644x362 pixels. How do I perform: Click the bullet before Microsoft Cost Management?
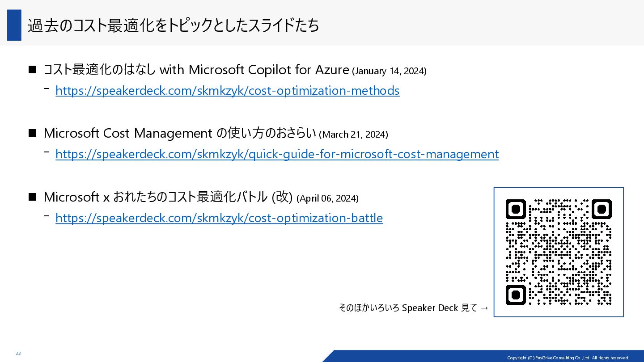32,133
